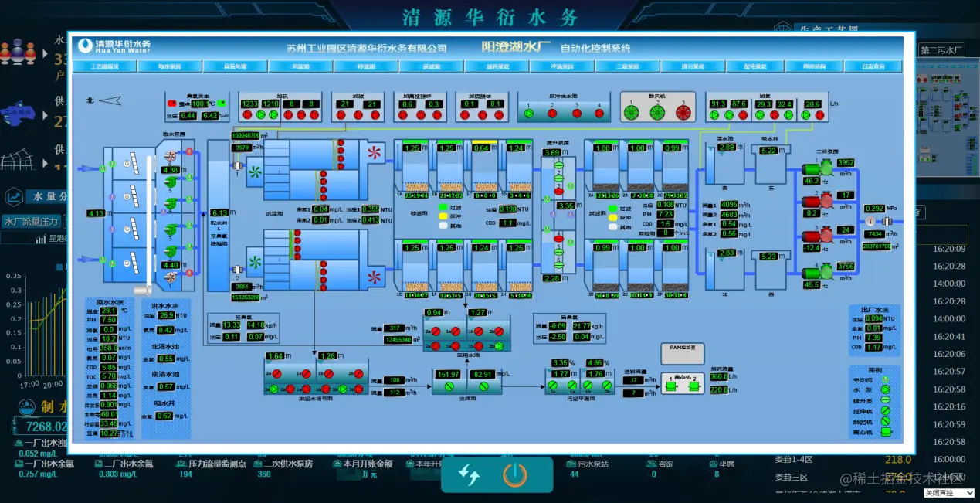The height and width of the screenshot is (503, 980).
Task: Click the 水泵 legend symbol
Action: [885, 390]
